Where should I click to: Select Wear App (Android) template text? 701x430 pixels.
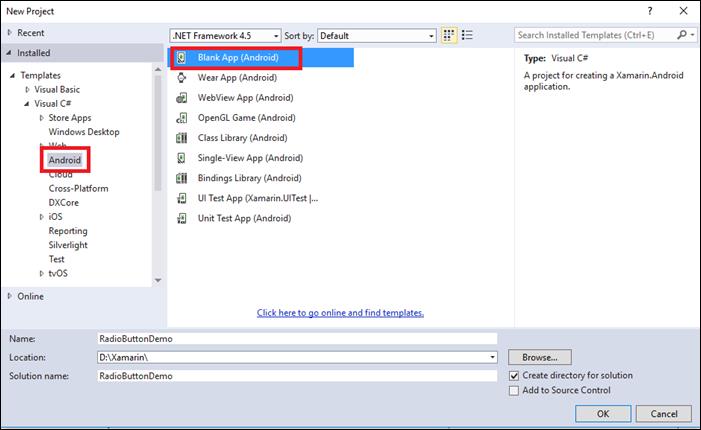[237, 78]
